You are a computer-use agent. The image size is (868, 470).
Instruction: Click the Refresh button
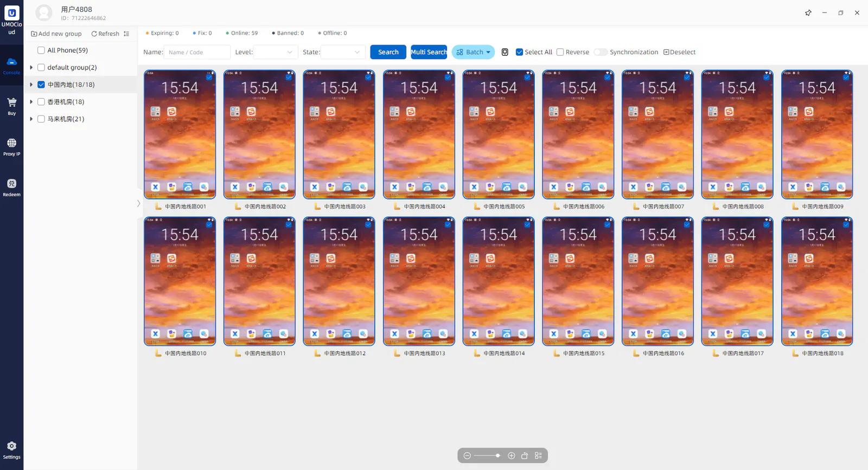[105, 34]
